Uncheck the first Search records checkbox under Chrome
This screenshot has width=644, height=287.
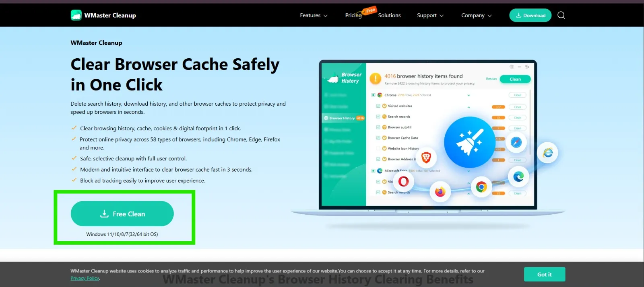(378, 117)
